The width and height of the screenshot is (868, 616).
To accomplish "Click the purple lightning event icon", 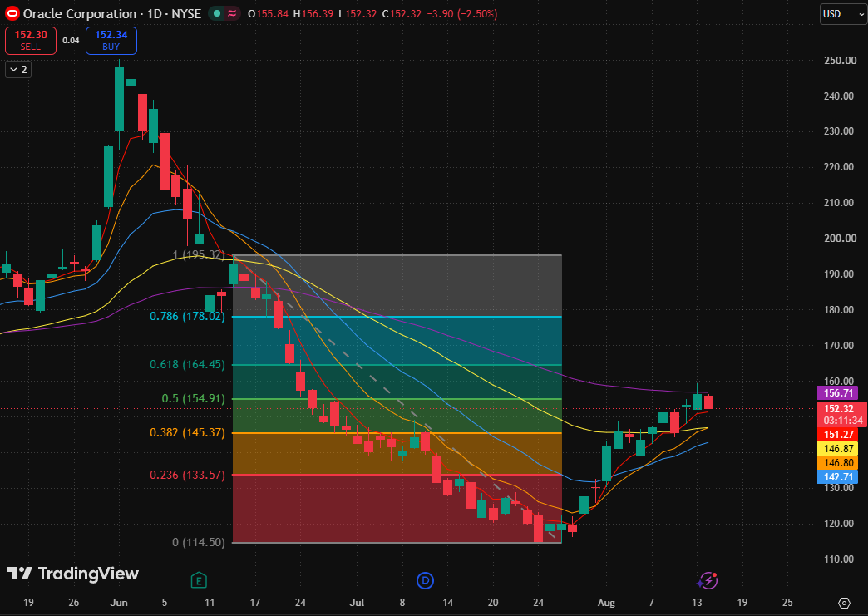I will click(x=708, y=580).
